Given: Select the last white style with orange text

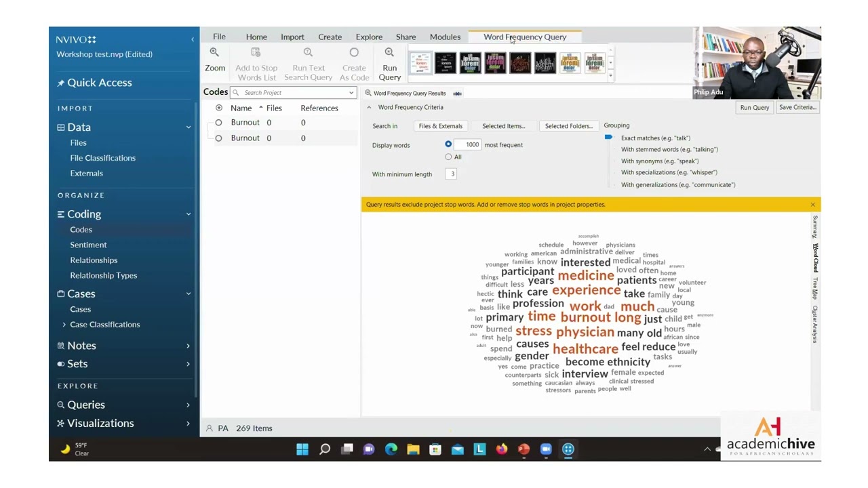Looking at the screenshot, I should coord(595,63).
